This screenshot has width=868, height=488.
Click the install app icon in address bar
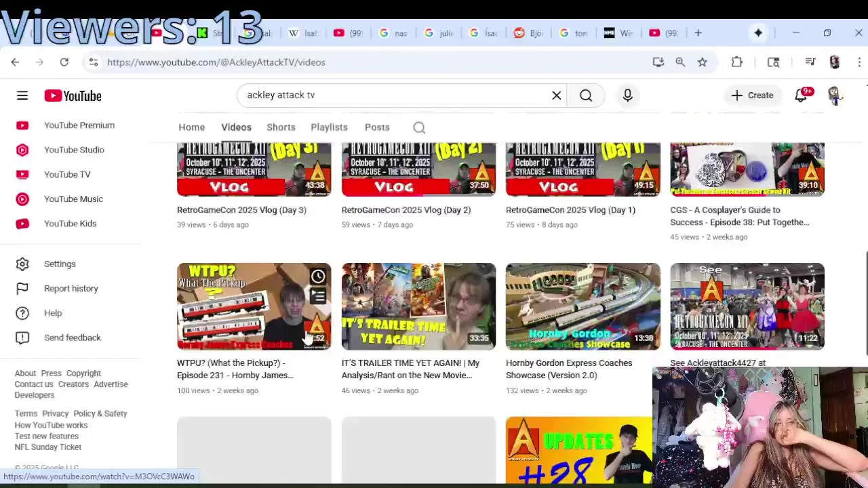point(658,62)
